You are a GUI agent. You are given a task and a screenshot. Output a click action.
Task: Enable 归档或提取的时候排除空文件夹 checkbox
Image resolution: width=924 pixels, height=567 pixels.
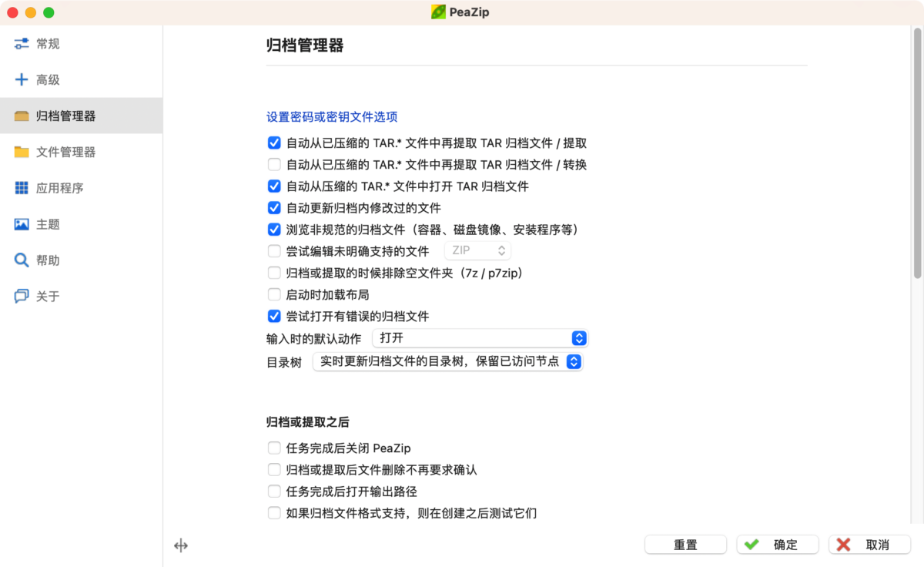click(274, 272)
